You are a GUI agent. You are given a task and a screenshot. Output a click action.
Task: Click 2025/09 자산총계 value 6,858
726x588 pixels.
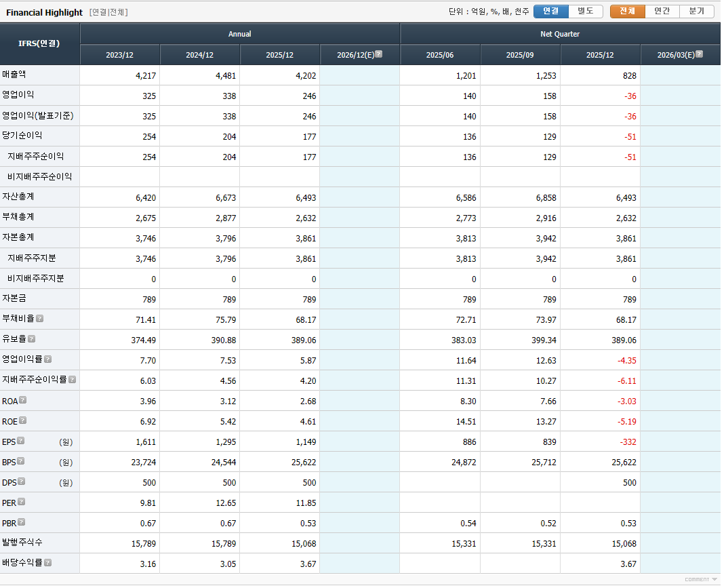pos(546,198)
